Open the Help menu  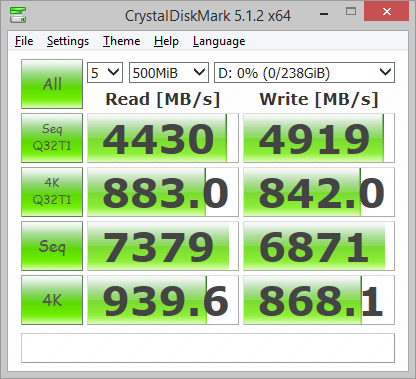[x=166, y=41]
